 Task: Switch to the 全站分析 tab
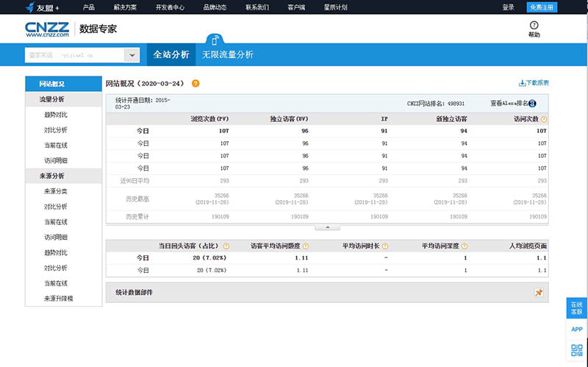coord(171,54)
